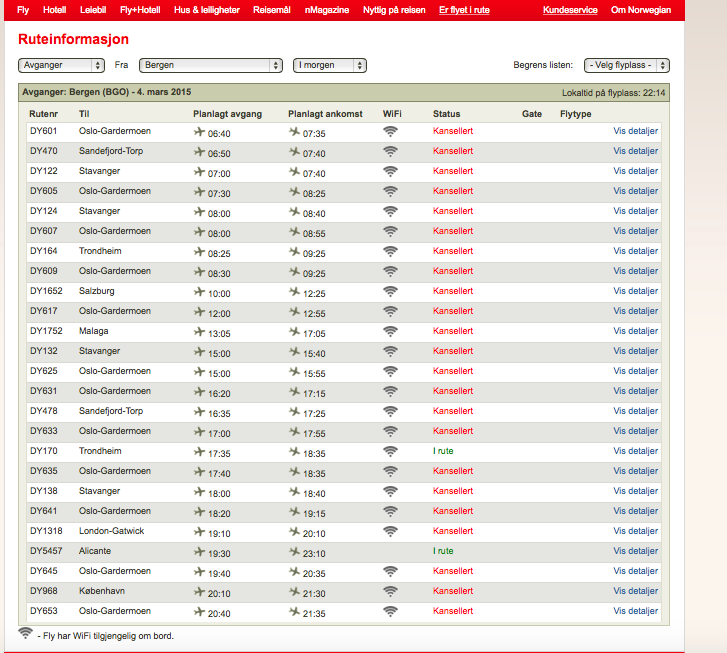This screenshot has height=653, width=727.
Task: Click the WiFi icon in the DY625 row
Action: tap(390, 371)
